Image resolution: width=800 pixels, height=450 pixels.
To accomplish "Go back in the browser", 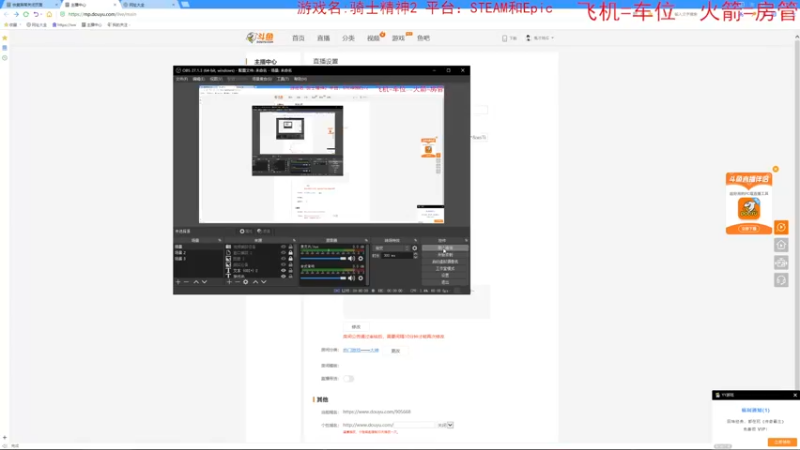I will pos(6,14).
